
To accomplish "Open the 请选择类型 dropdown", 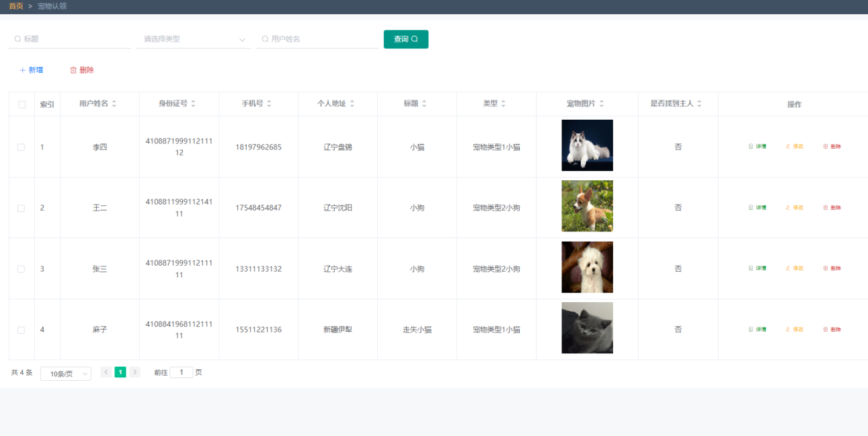I will [x=194, y=39].
